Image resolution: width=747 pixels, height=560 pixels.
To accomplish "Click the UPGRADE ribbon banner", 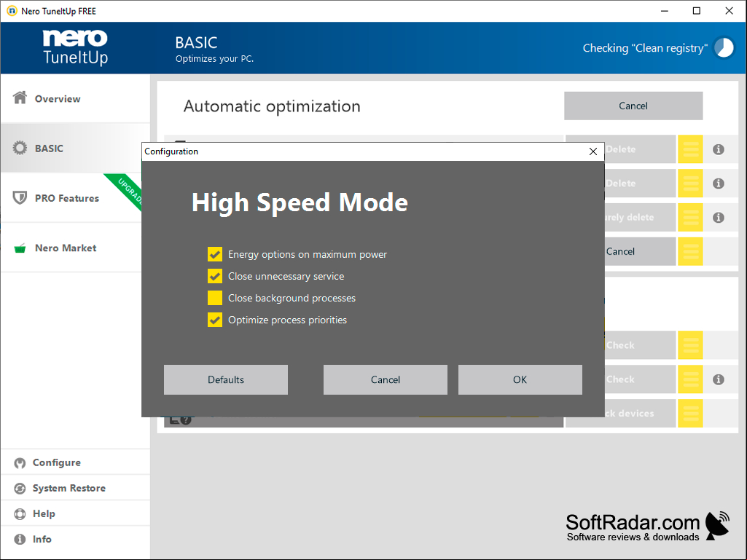I will [x=128, y=191].
